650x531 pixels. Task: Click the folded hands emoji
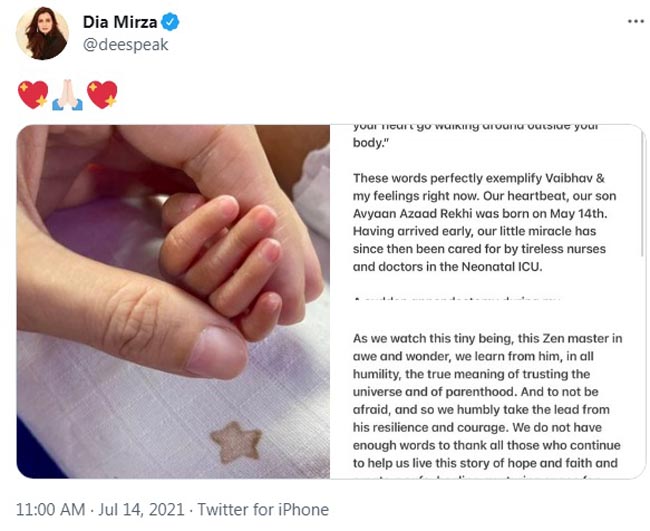coord(67,94)
